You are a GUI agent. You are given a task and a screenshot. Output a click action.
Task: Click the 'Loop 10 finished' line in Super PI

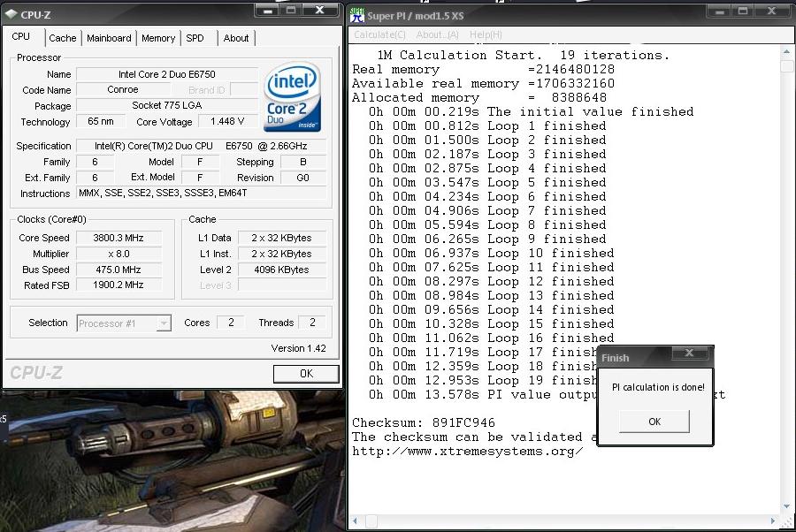point(492,253)
